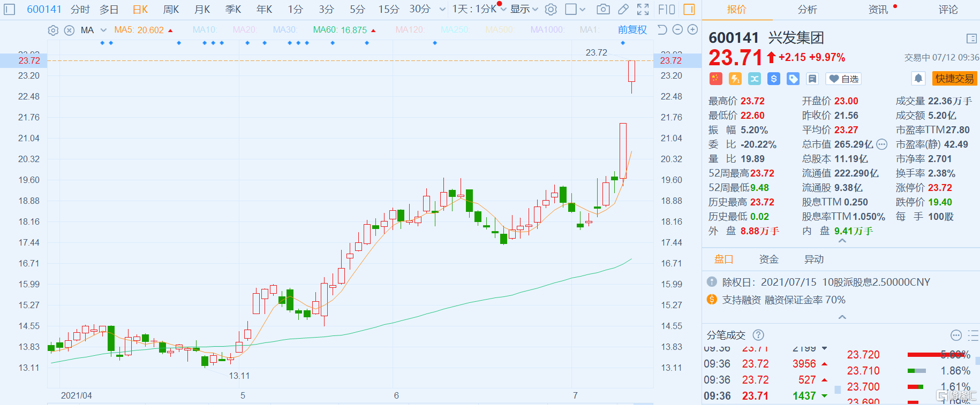The height and width of the screenshot is (405, 980).
Task: Zoom out chart with minus icon
Action: click(677, 30)
